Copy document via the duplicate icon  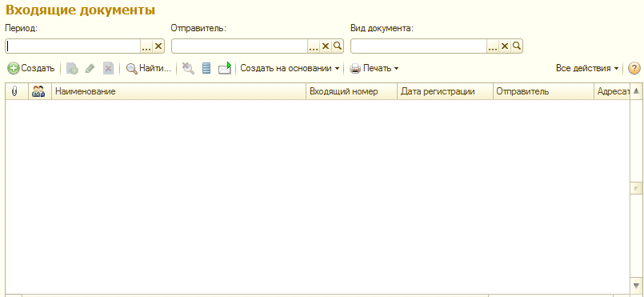(x=72, y=69)
